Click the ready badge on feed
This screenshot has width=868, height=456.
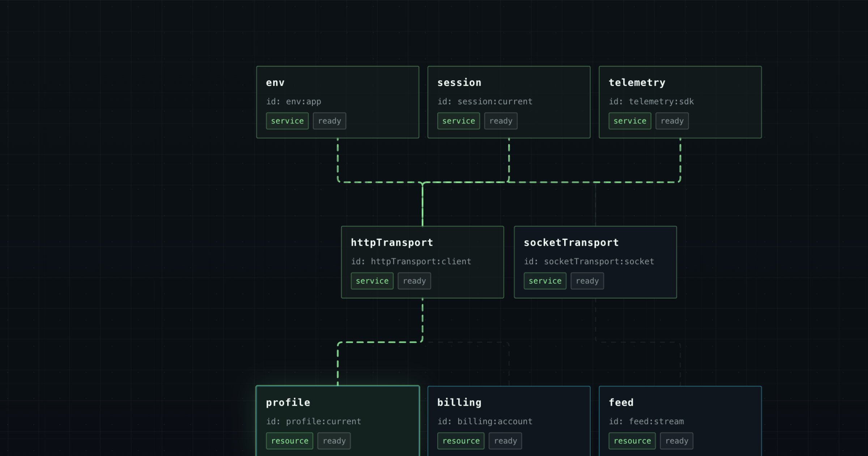tap(677, 441)
